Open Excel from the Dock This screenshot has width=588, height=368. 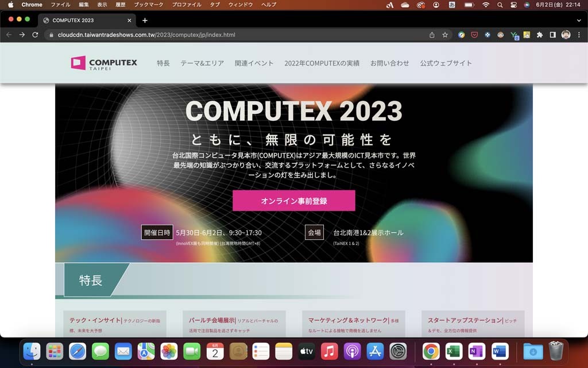[x=454, y=351]
